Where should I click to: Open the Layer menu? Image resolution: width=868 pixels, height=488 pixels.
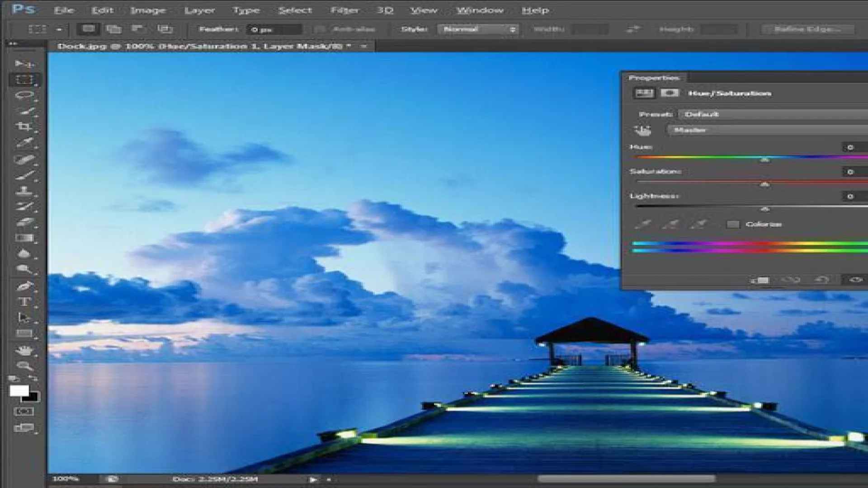coord(199,10)
